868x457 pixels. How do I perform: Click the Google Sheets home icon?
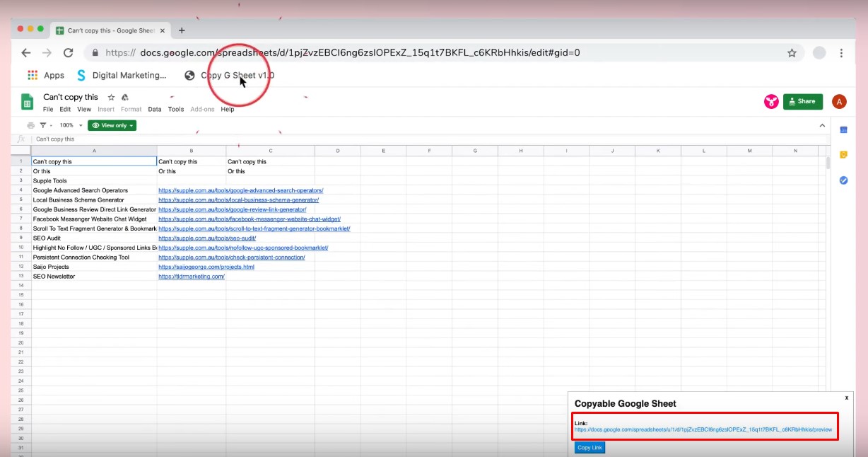tap(28, 102)
